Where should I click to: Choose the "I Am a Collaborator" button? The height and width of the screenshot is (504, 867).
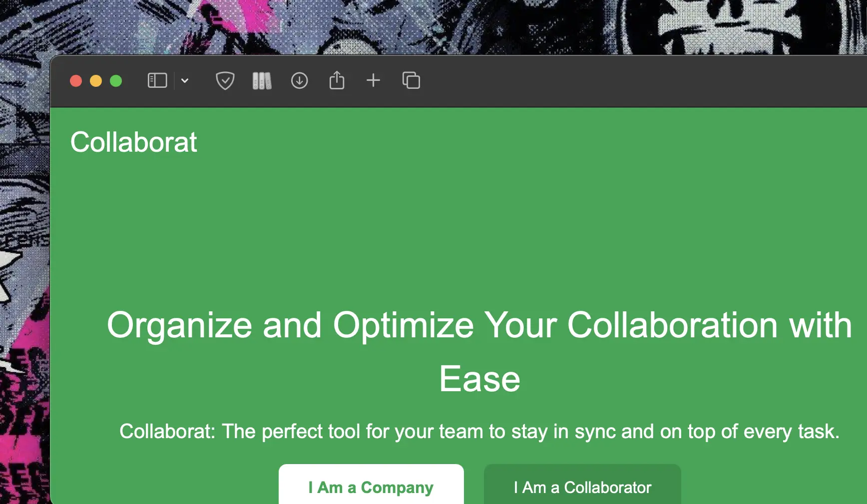click(x=582, y=487)
